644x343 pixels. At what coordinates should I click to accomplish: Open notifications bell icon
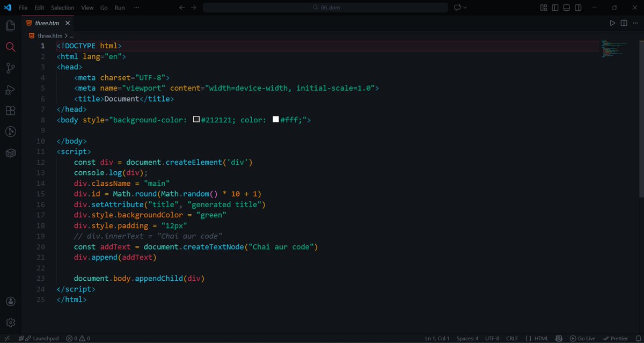pos(638,339)
